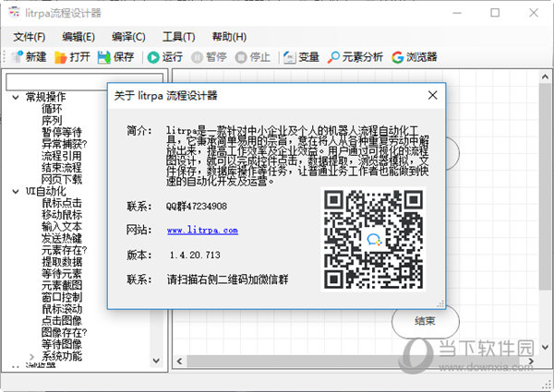The width and height of the screenshot is (554, 392).
Task: Collapse the 常规操作 tree group
Action: pyautogui.click(x=16, y=97)
